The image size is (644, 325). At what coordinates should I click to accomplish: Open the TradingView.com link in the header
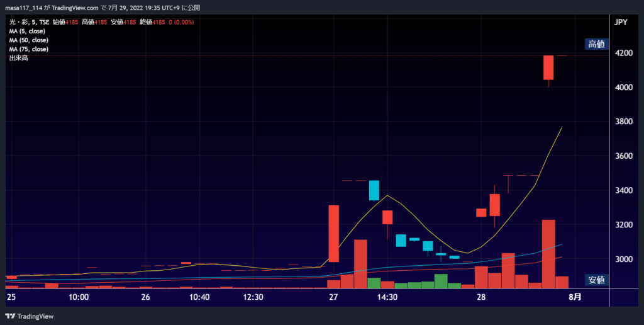tap(75, 8)
